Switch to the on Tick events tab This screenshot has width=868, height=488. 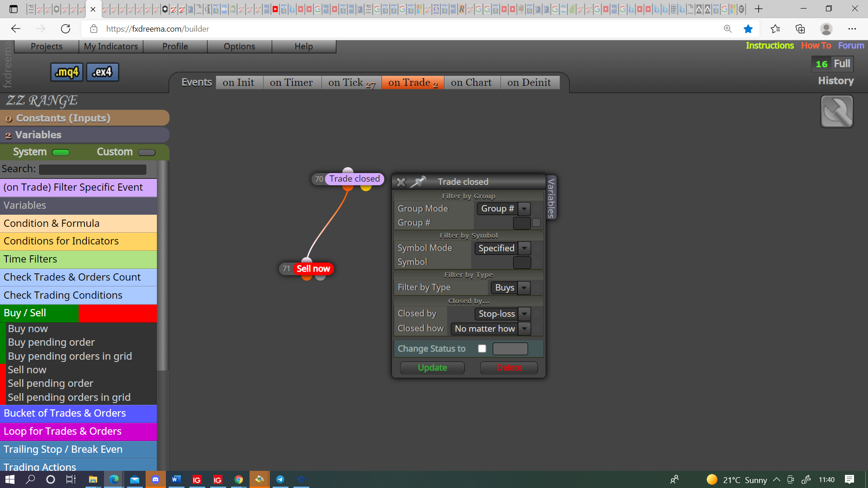[352, 82]
